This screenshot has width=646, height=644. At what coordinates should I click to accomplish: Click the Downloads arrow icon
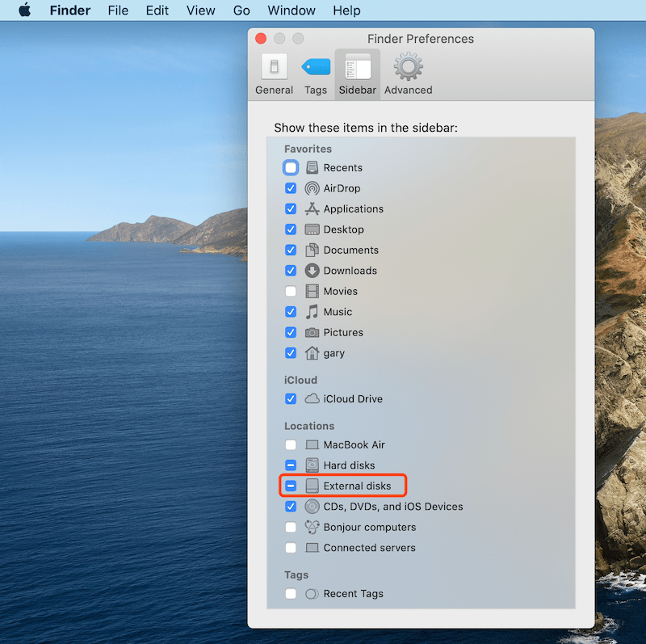[x=312, y=271]
